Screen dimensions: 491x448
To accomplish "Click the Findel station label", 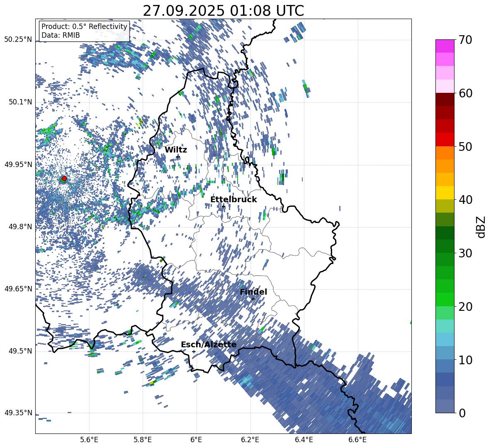I will point(253,292).
